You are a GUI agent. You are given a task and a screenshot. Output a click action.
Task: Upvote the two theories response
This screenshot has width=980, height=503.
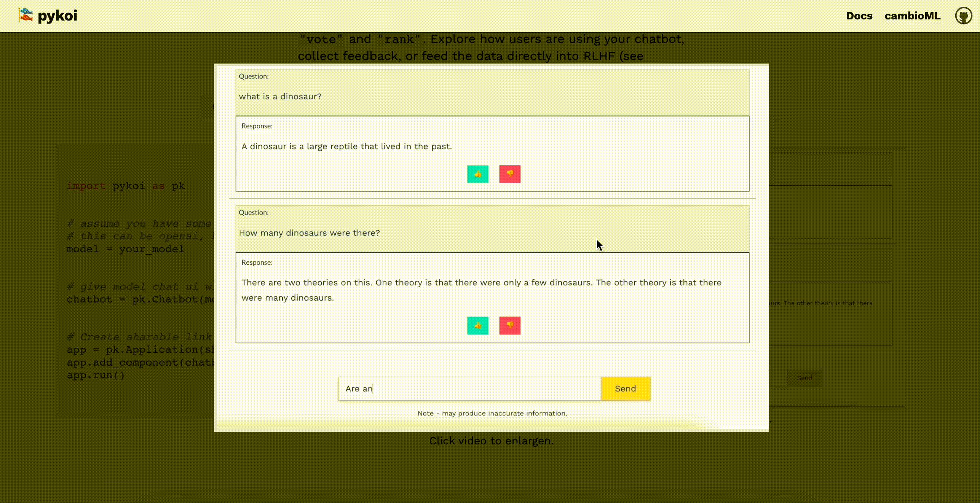[477, 326]
